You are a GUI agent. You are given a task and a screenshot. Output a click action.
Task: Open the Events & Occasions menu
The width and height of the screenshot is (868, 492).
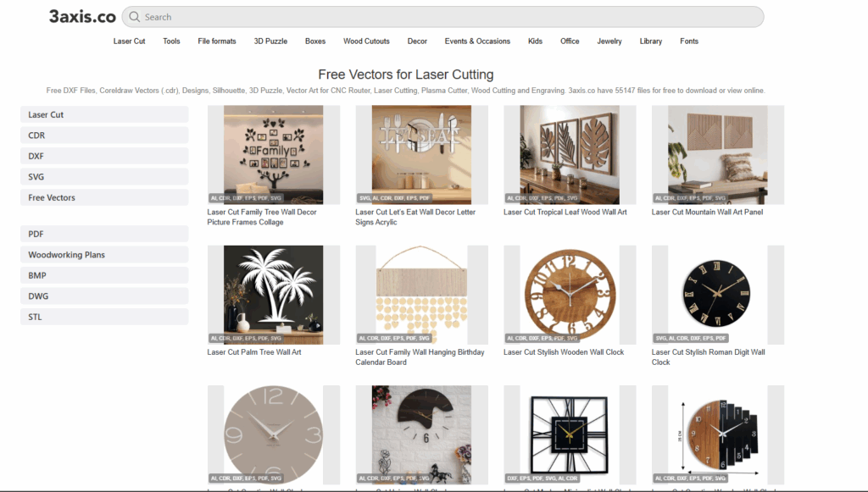point(477,41)
